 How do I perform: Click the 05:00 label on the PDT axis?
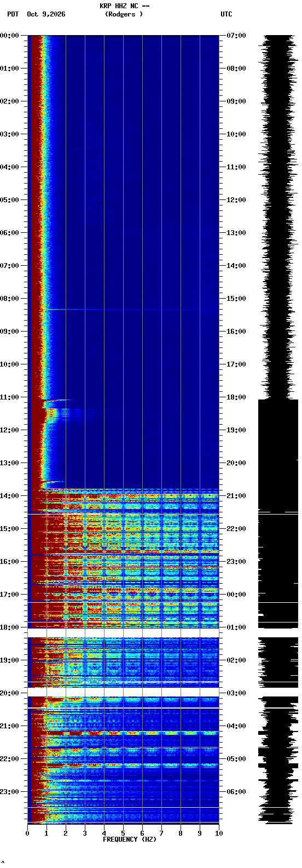[x=9, y=200]
